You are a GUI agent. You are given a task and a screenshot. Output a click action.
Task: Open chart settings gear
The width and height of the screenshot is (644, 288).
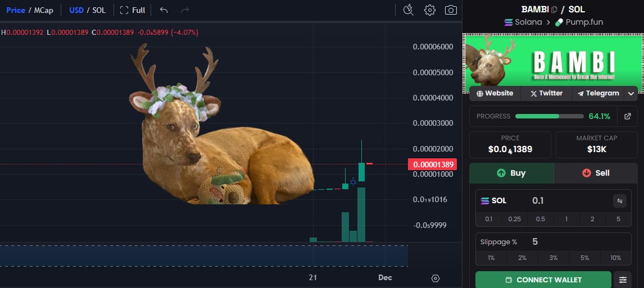[429, 10]
